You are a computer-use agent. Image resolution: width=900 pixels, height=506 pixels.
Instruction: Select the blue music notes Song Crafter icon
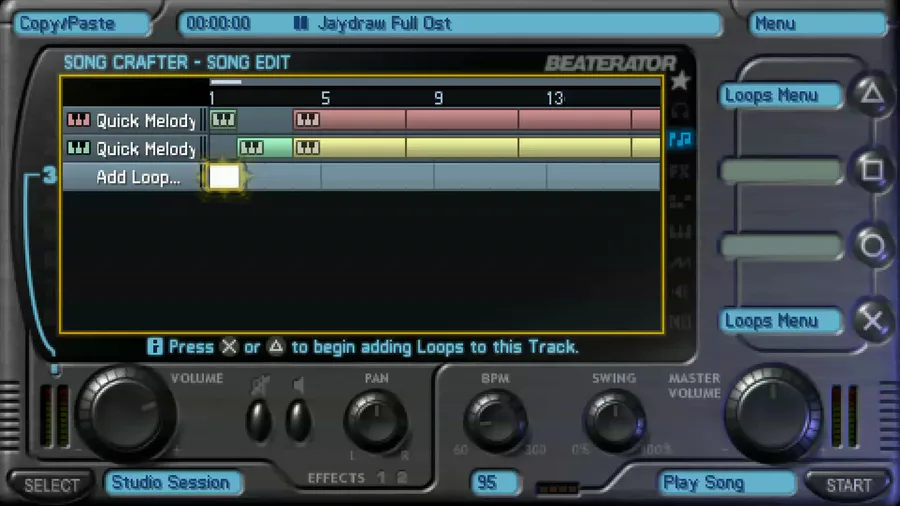(x=680, y=139)
